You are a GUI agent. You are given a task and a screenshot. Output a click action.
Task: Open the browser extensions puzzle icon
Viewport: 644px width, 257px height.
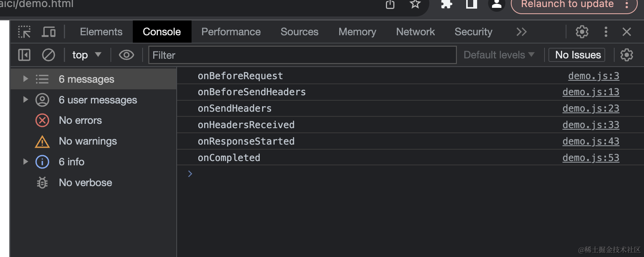pos(447,4)
